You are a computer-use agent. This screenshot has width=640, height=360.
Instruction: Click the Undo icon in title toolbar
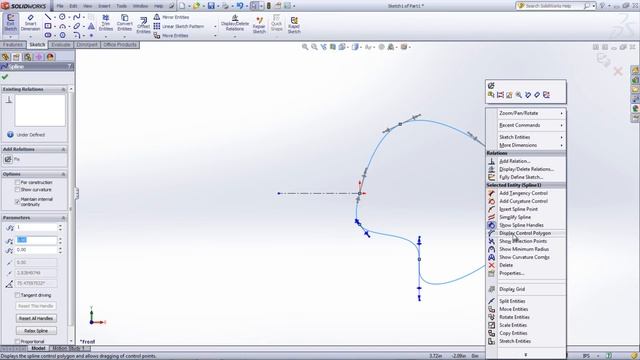tap(240, 6)
